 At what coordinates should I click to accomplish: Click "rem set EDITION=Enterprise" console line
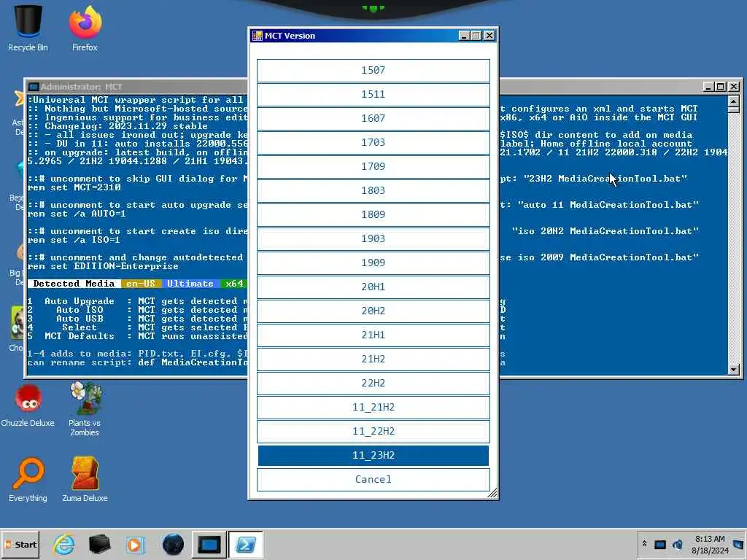click(x=103, y=266)
